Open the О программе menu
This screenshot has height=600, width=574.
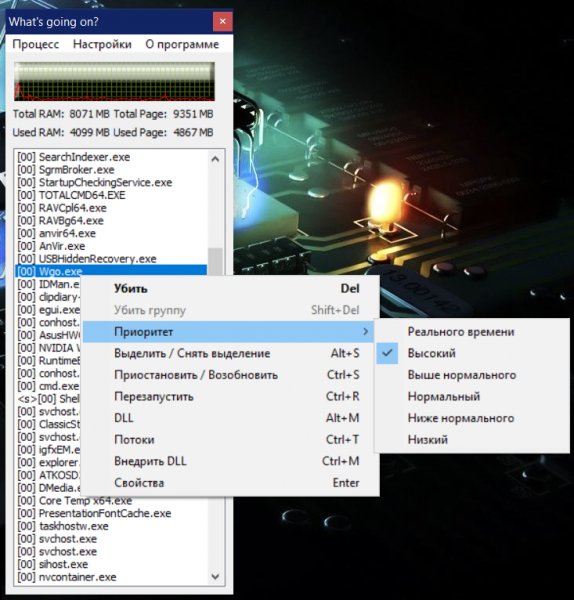pyautogui.click(x=182, y=44)
